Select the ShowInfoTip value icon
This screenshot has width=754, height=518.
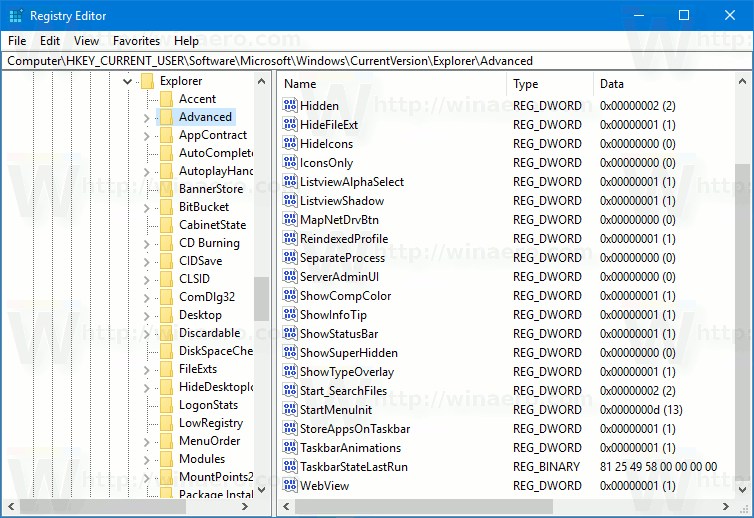click(290, 315)
